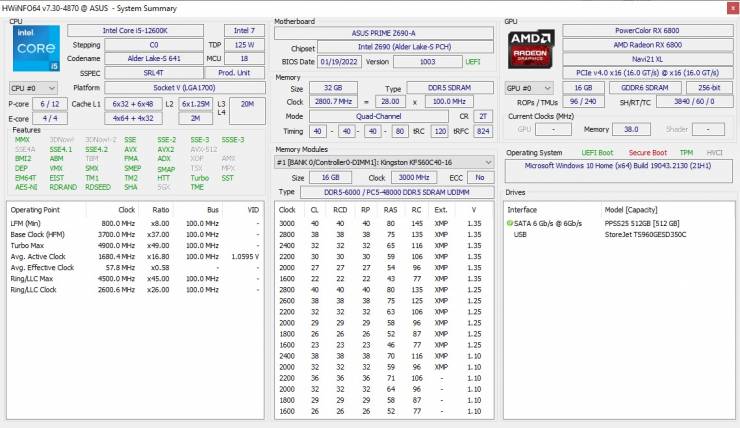
Task: Expand memory module Kingston KF560C40-16 dropdown
Action: coord(488,162)
